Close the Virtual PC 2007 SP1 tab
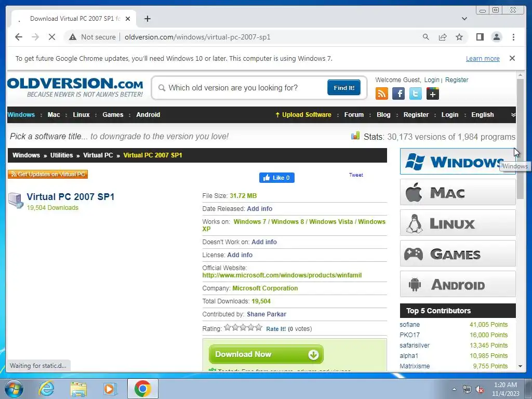 (128, 19)
